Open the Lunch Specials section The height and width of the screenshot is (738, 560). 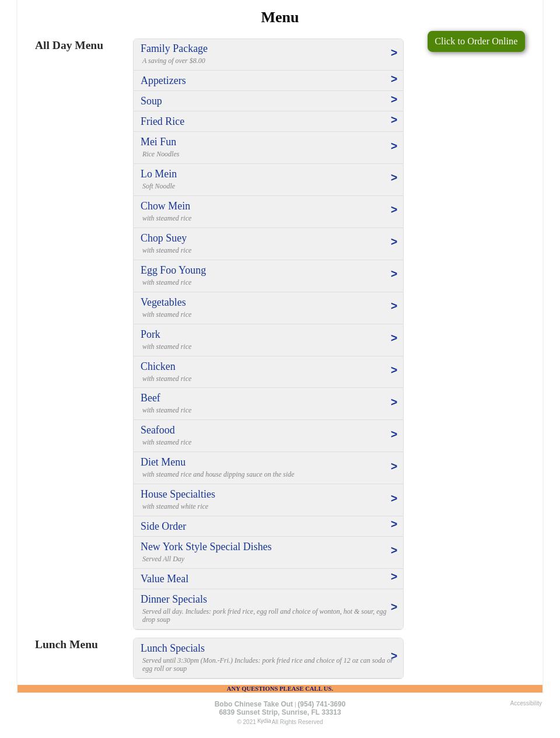tap(173, 648)
